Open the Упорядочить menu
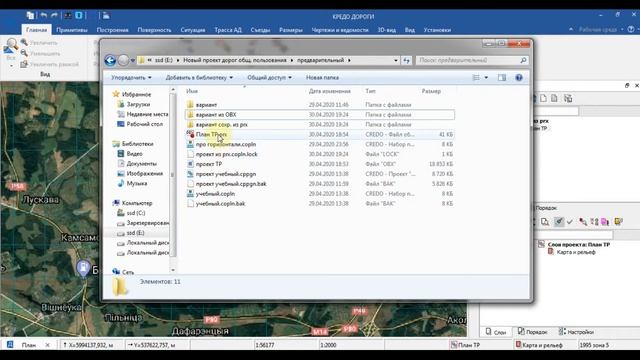Screen dimensions: 640x360 [x=131, y=78]
